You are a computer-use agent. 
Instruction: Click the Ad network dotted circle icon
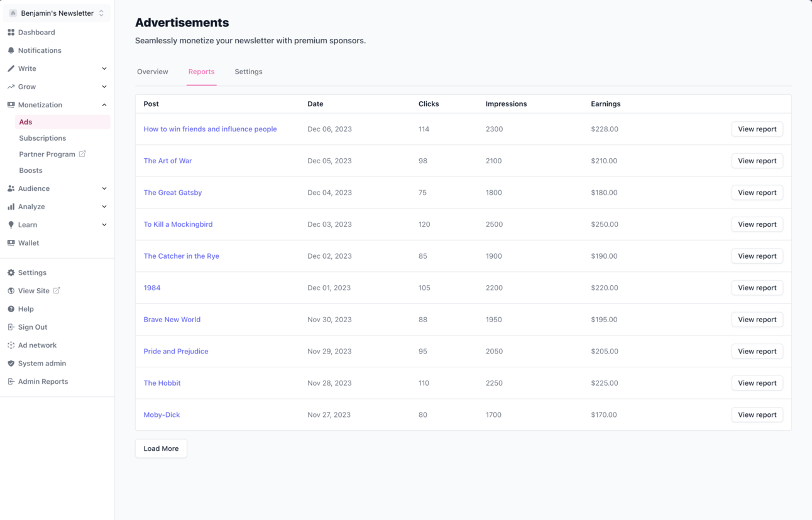tap(11, 345)
